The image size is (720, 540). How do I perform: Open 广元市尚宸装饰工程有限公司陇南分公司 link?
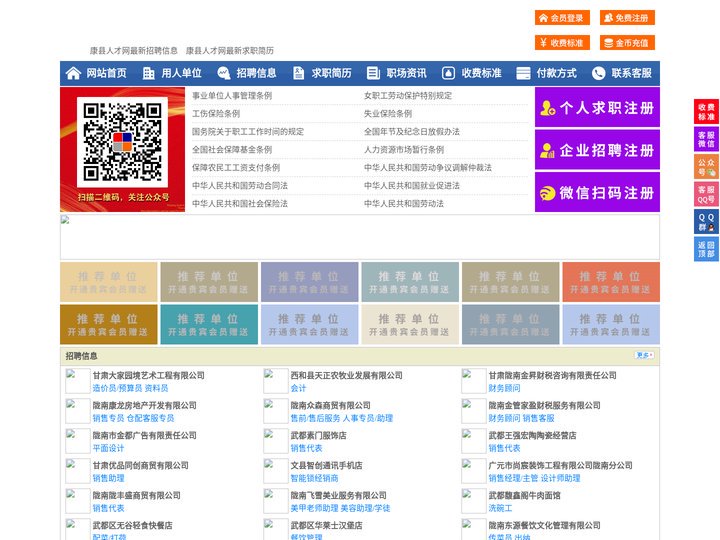(x=561, y=466)
